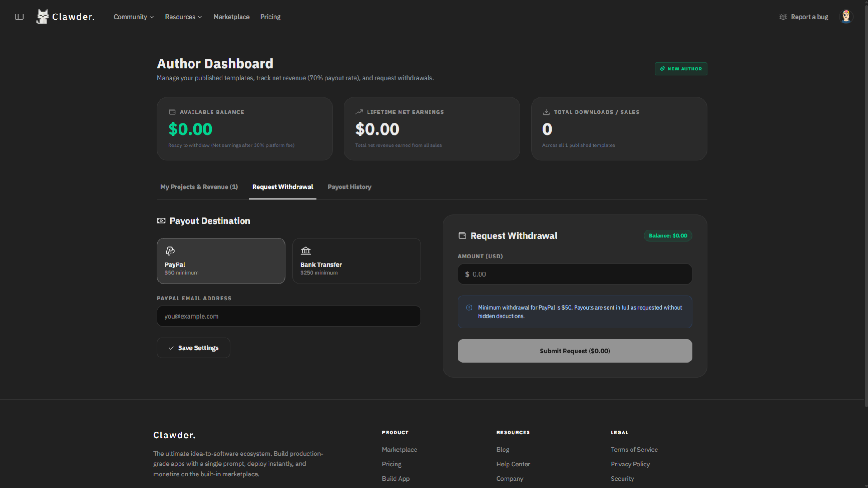Open footer Build App link
The image size is (868, 488).
(x=396, y=479)
